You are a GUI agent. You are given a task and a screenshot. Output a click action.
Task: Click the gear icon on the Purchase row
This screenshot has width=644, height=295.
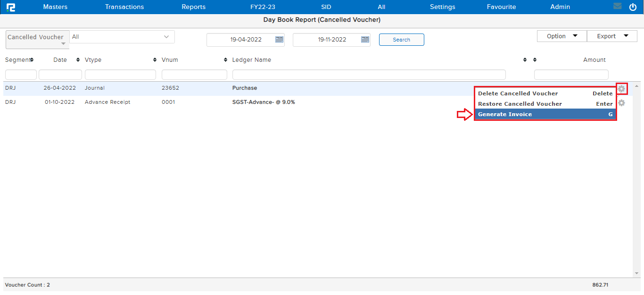(x=621, y=88)
